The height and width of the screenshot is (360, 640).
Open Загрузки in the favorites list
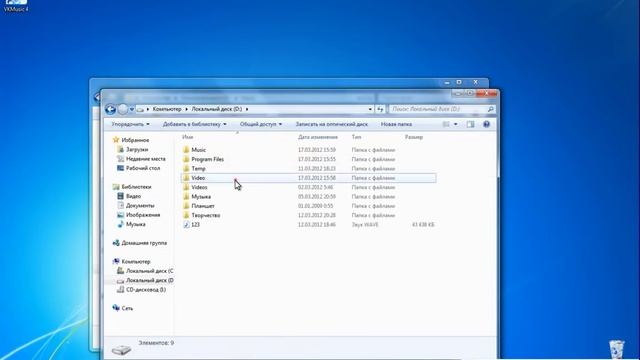137,149
